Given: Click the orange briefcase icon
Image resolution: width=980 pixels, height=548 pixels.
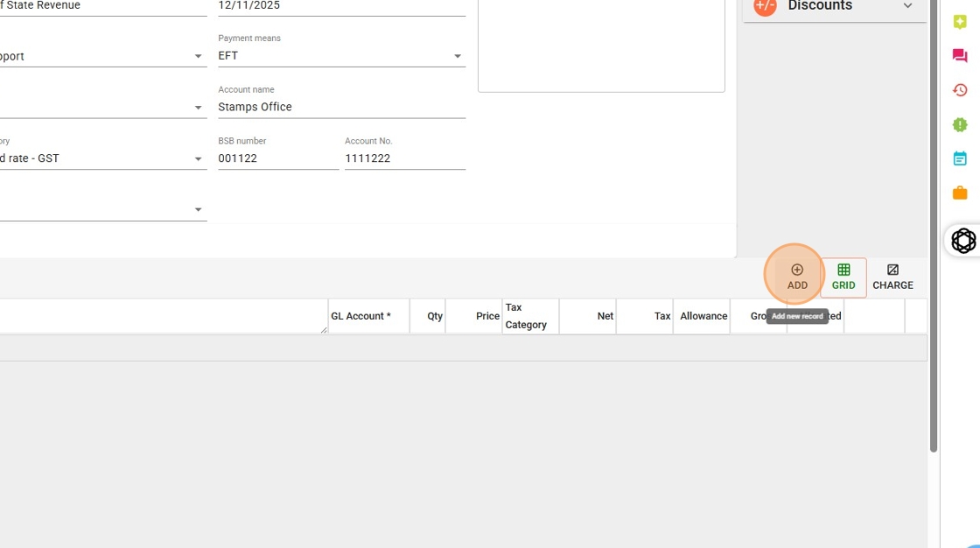Looking at the screenshot, I should (960, 193).
